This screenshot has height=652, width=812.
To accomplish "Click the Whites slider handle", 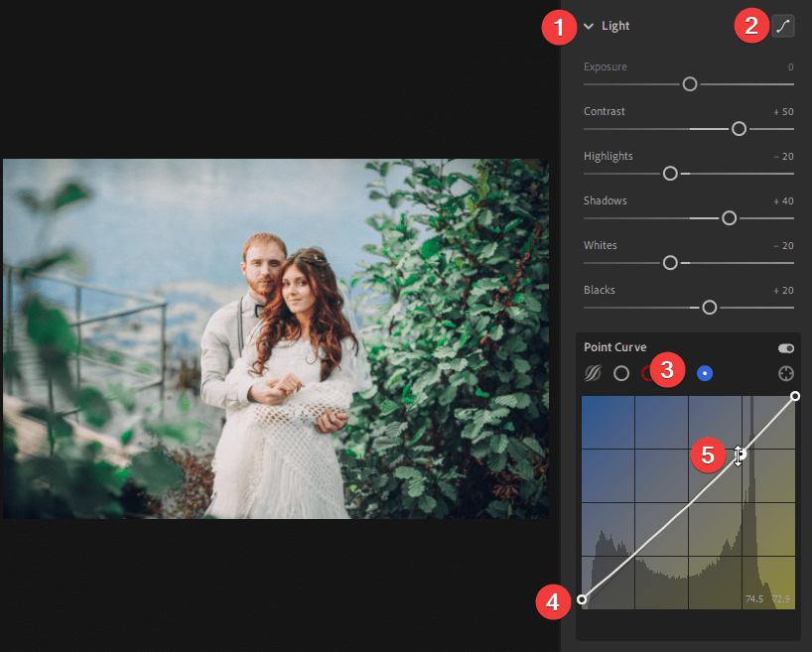I will click(670, 263).
